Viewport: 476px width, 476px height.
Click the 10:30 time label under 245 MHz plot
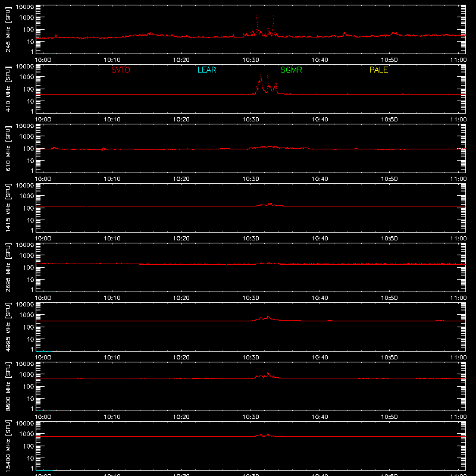(x=250, y=60)
